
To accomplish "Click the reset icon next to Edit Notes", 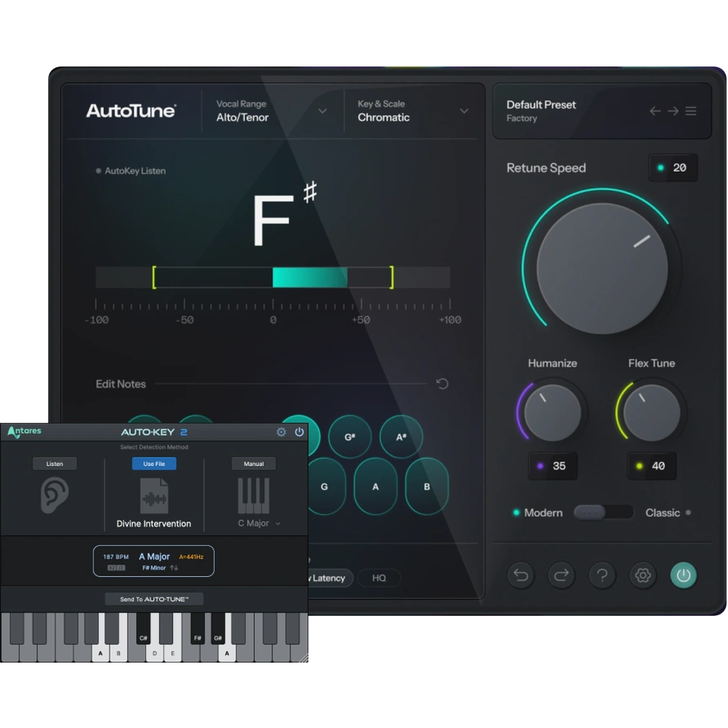I will (x=442, y=384).
